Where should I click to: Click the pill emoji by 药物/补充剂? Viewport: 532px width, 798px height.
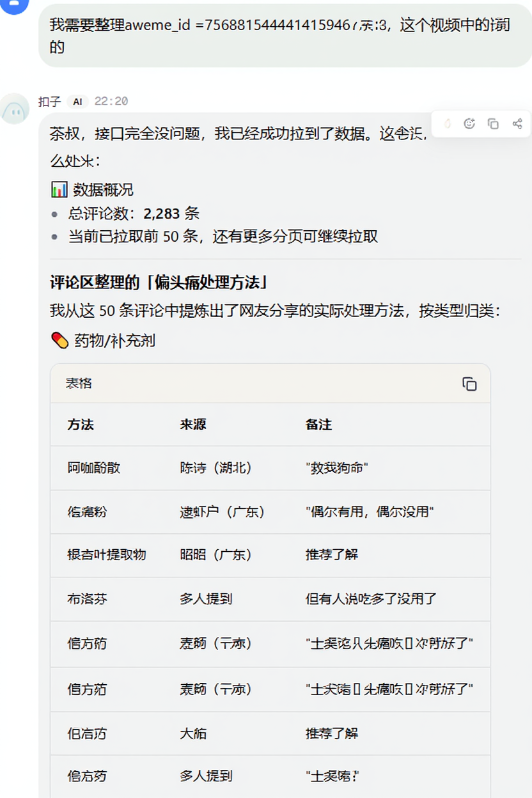pyautogui.click(x=59, y=341)
